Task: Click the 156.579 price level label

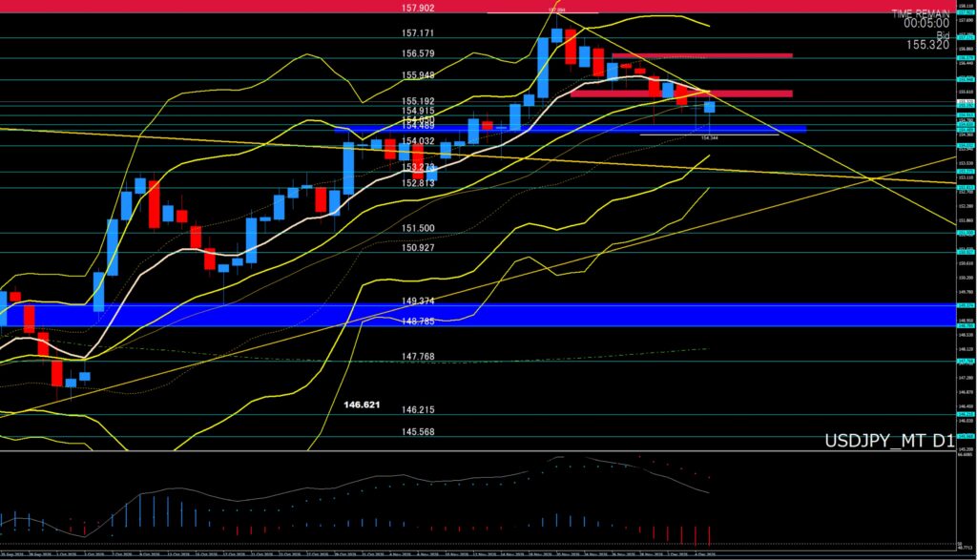Action: pyautogui.click(x=418, y=53)
